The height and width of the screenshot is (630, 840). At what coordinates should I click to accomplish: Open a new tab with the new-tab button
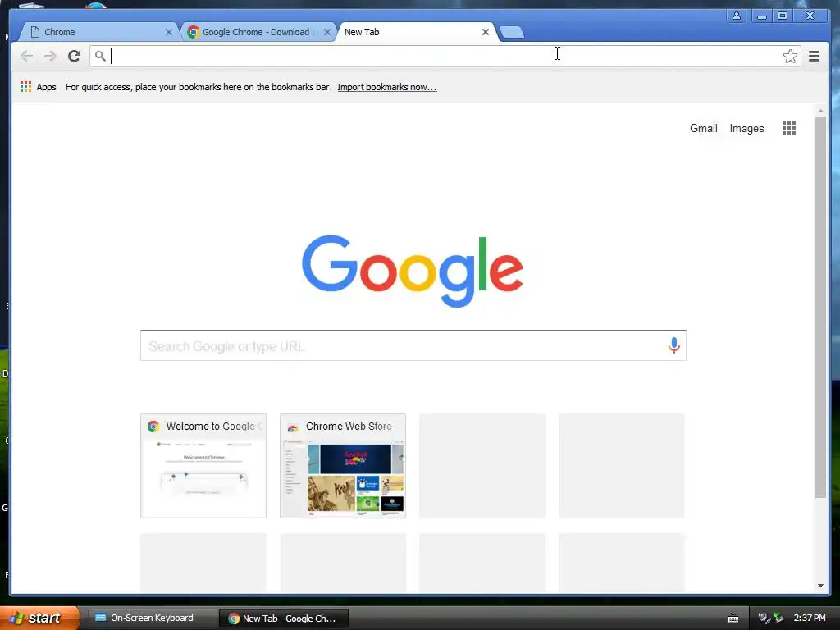(x=512, y=32)
